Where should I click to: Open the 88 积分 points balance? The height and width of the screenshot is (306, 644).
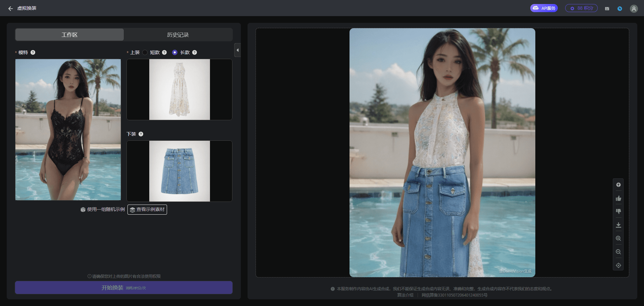click(581, 8)
